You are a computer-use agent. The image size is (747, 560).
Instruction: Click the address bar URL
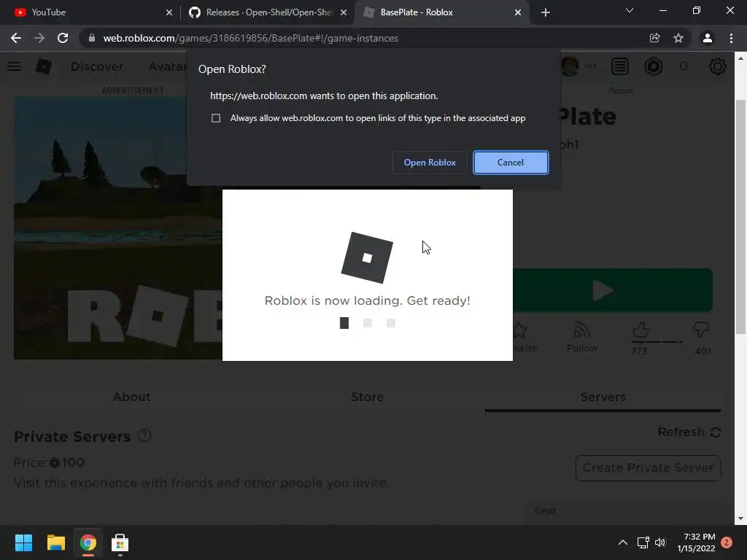point(251,38)
